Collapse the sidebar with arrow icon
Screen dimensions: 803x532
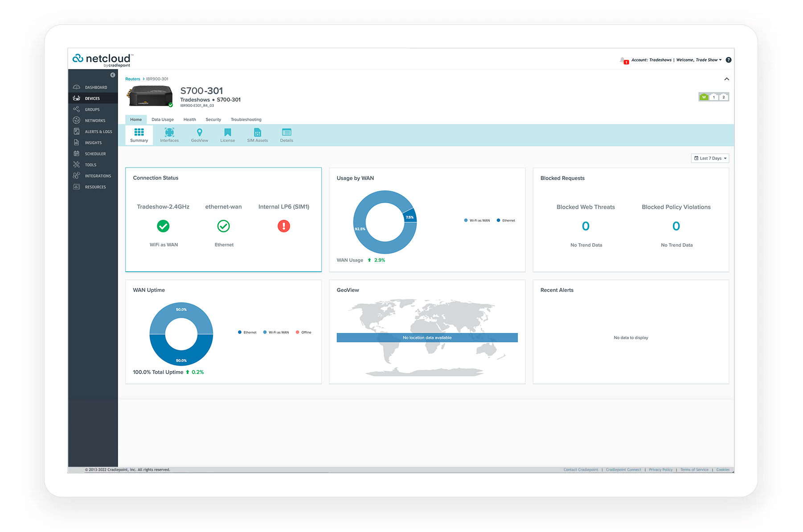click(113, 75)
